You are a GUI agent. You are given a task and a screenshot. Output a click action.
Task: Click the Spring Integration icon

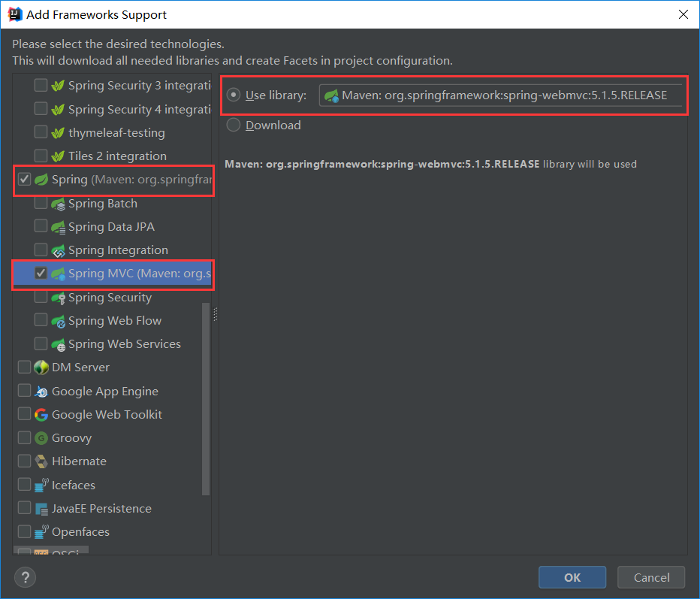coord(58,250)
